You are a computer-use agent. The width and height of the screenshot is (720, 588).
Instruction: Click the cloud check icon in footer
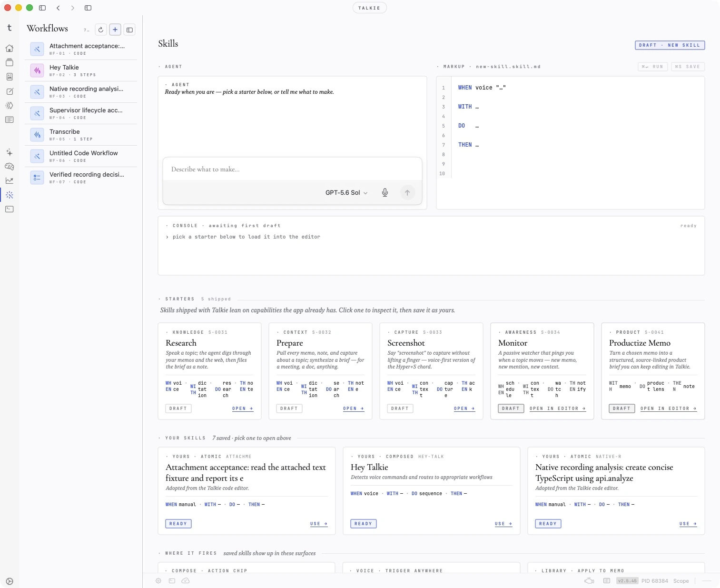[186, 581]
